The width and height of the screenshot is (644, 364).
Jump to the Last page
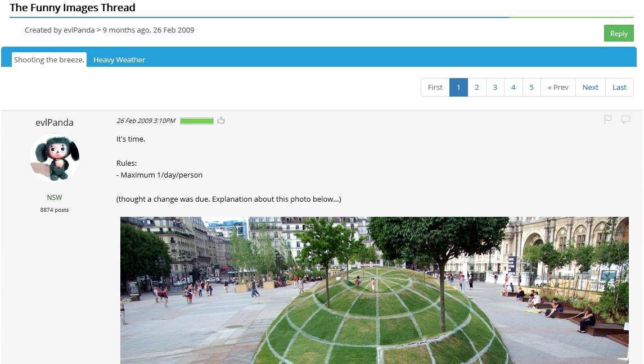click(619, 87)
